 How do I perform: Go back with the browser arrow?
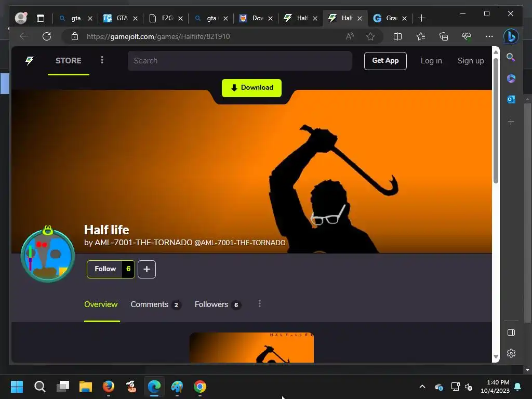[x=24, y=36]
